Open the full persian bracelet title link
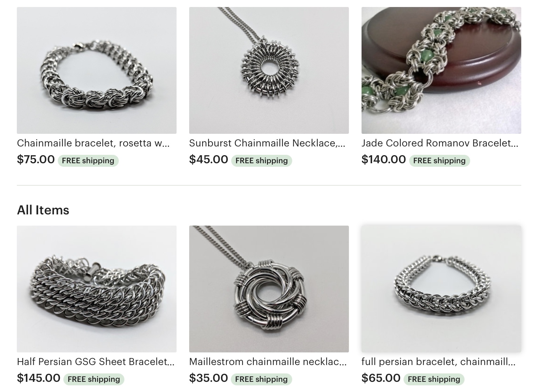 (x=439, y=362)
